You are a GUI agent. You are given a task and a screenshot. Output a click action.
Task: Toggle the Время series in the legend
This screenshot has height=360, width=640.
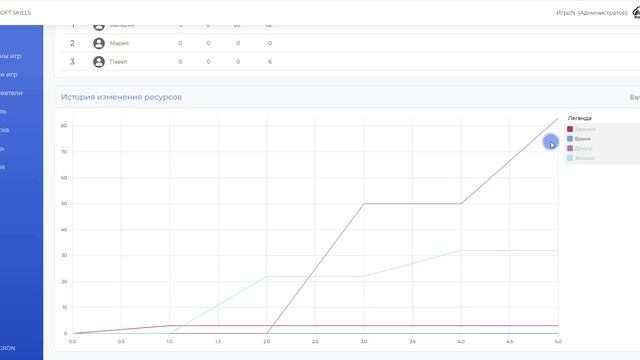(x=582, y=139)
